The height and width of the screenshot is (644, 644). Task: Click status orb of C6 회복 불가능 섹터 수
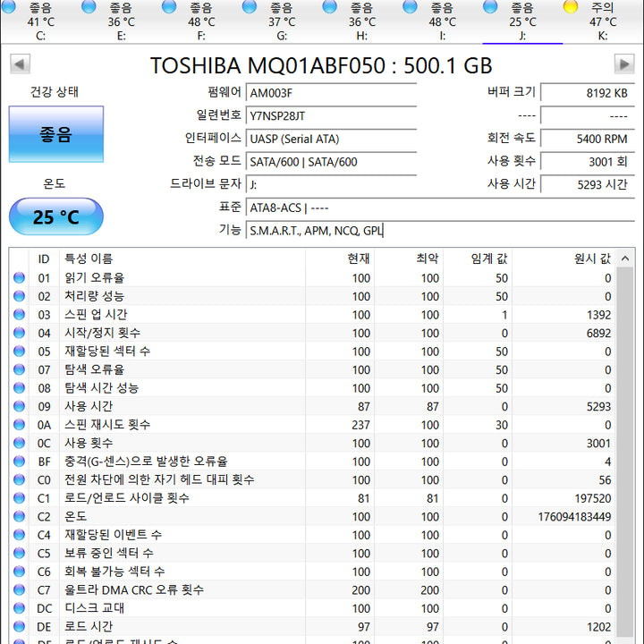(20, 572)
